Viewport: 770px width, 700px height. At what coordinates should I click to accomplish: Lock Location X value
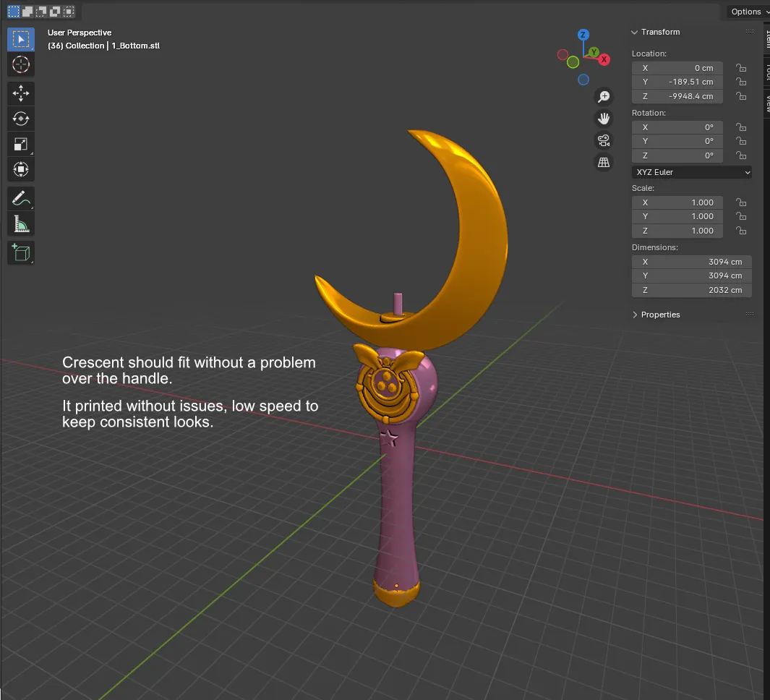coord(741,68)
